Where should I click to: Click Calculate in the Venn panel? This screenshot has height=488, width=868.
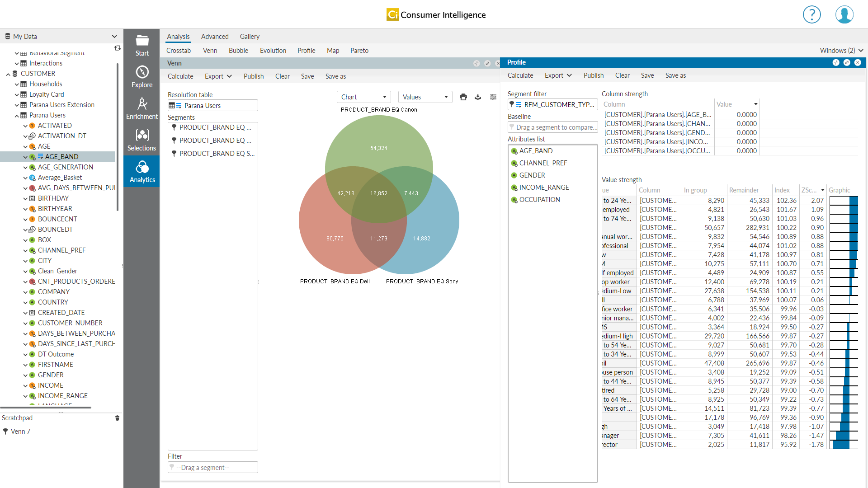(180, 76)
